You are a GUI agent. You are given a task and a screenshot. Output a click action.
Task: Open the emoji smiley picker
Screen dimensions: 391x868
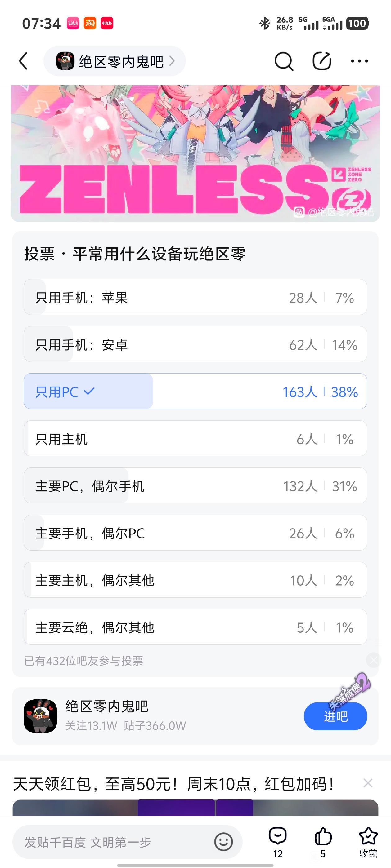223,842
